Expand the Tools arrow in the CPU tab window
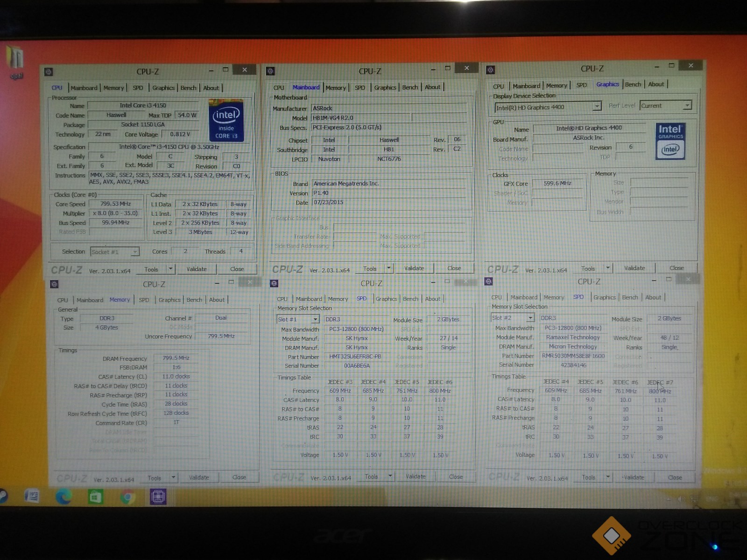The height and width of the screenshot is (560, 747). pyautogui.click(x=170, y=269)
